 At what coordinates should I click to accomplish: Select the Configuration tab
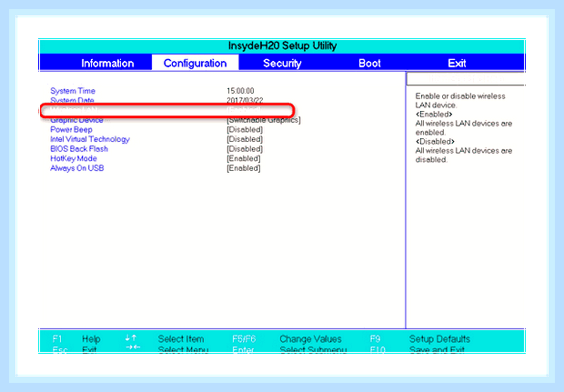tap(195, 63)
